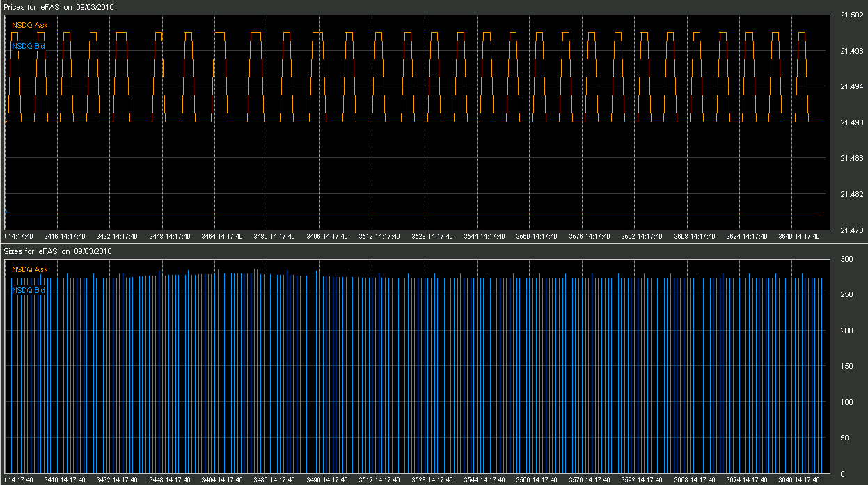Viewport: 868px width, 485px height.
Task: Click the 21.490 price axis value
Action: (852, 122)
